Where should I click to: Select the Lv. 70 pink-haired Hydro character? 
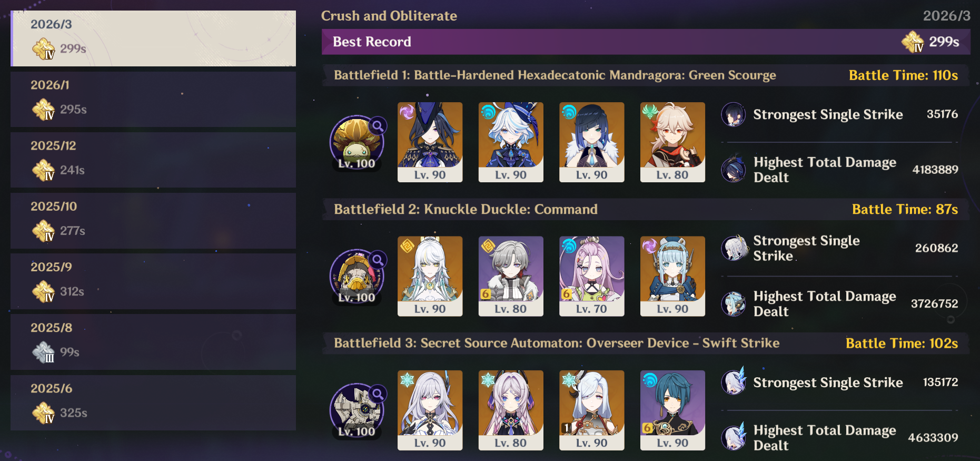[591, 276]
